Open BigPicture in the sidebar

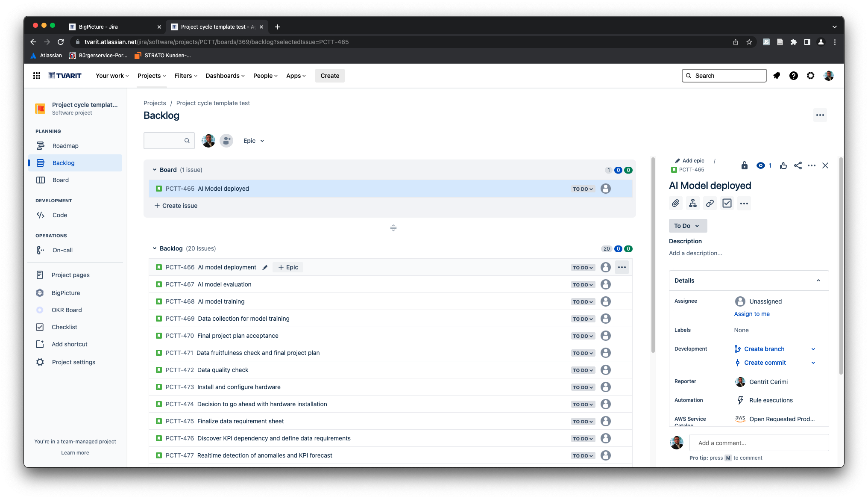[x=75, y=293]
